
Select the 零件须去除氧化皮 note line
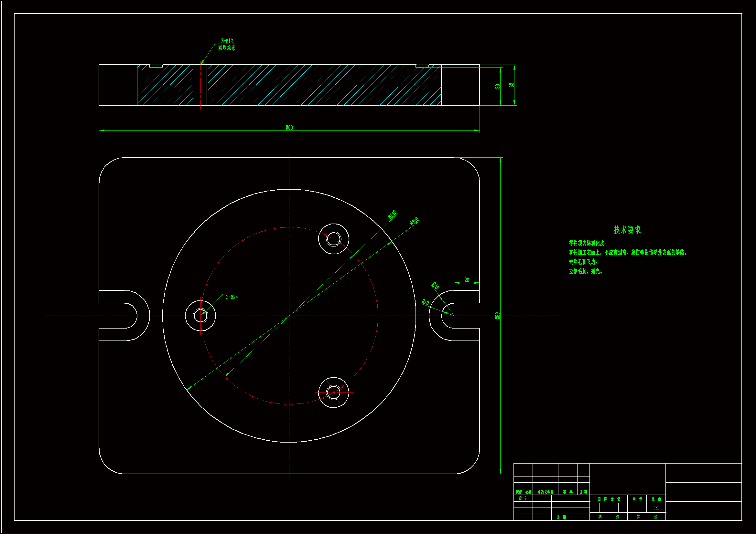point(588,243)
